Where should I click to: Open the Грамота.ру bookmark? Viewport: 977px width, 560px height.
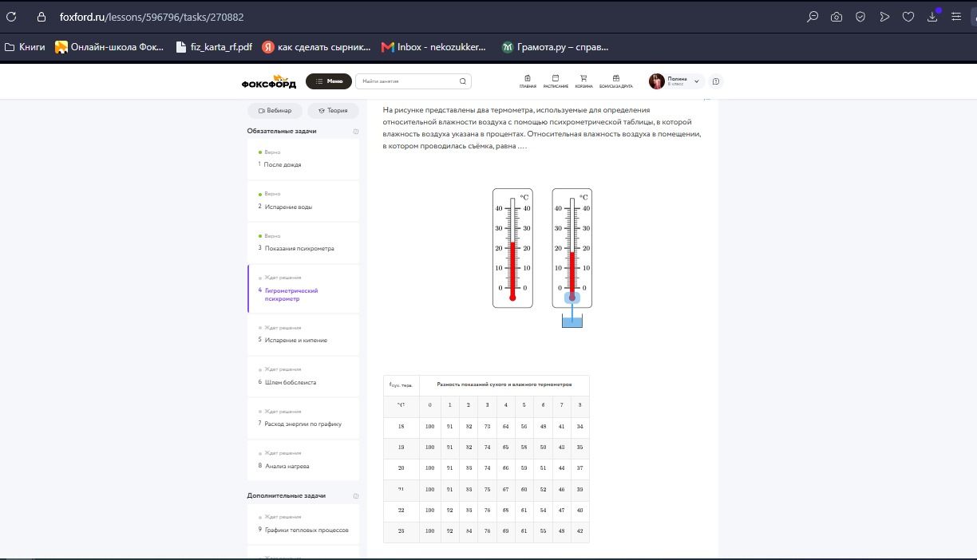click(x=555, y=47)
